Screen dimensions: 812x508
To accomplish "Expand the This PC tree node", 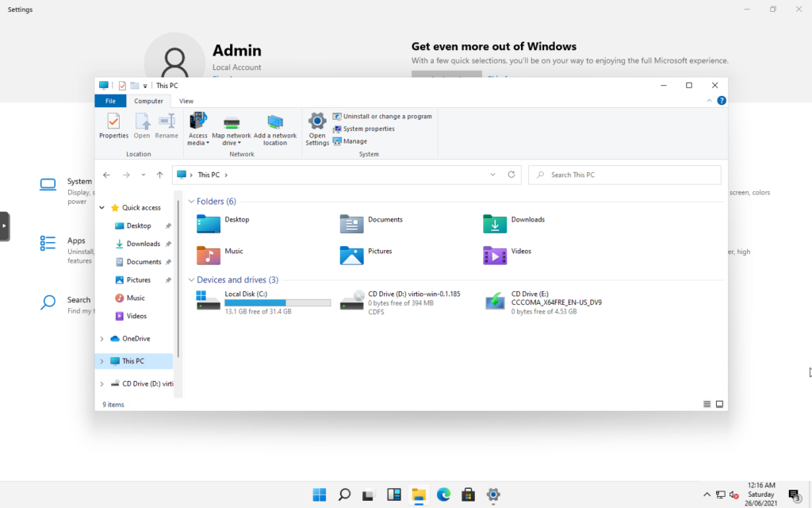I will point(102,361).
